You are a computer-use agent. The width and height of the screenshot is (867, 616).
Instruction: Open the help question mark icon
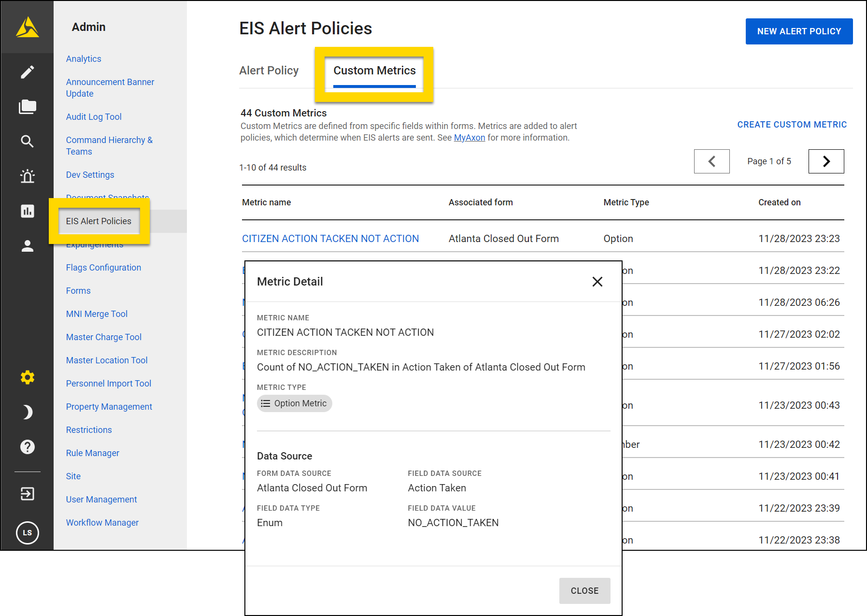coord(28,447)
